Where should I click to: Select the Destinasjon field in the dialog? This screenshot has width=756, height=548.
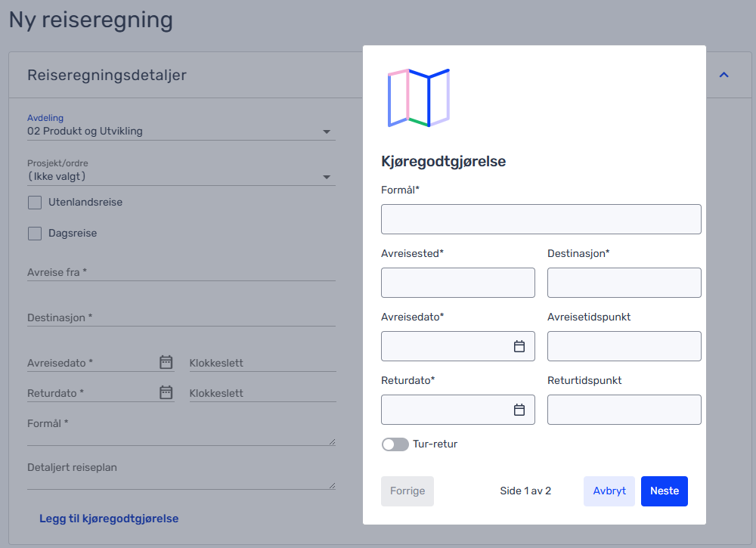coord(624,283)
